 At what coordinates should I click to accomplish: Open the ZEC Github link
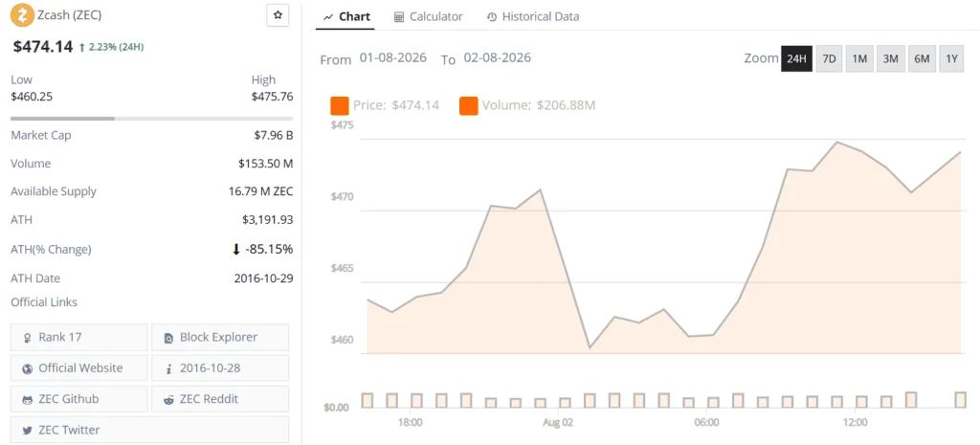tap(79, 399)
